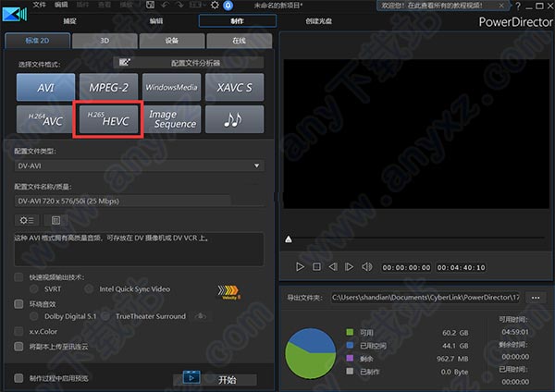Click the volume speaker icon
Viewport: 555px width, 392px height.
(366, 267)
